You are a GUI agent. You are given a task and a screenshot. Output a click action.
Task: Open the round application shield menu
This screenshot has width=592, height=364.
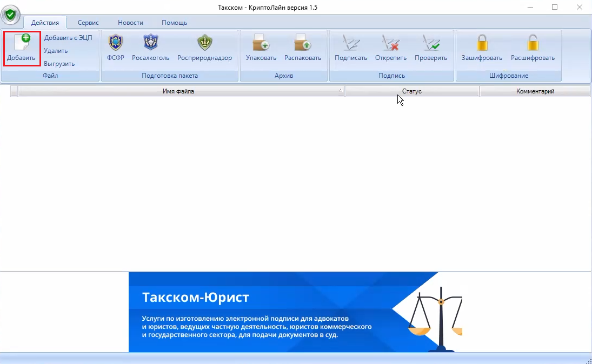click(x=10, y=14)
